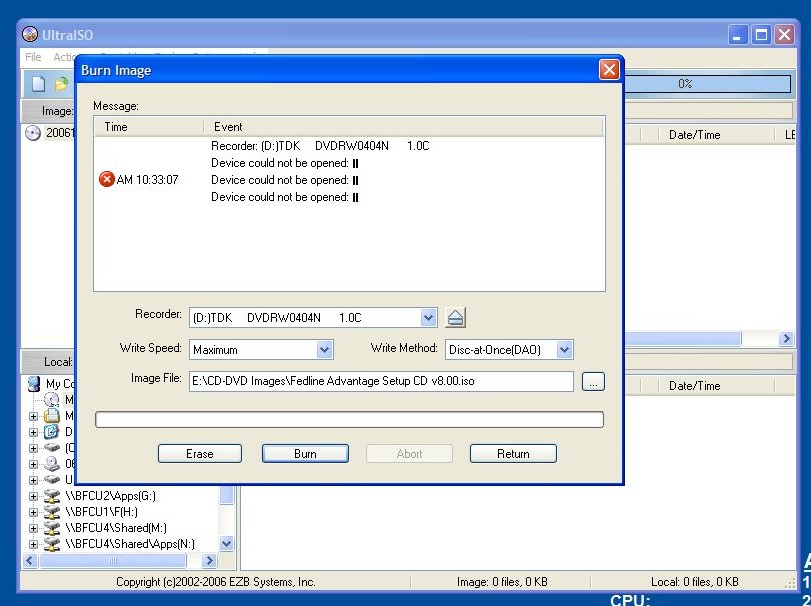This screenshot has width=811, height=606.
Task: Open the Recorder drive dropdown
Action: [x=428, y=317]
